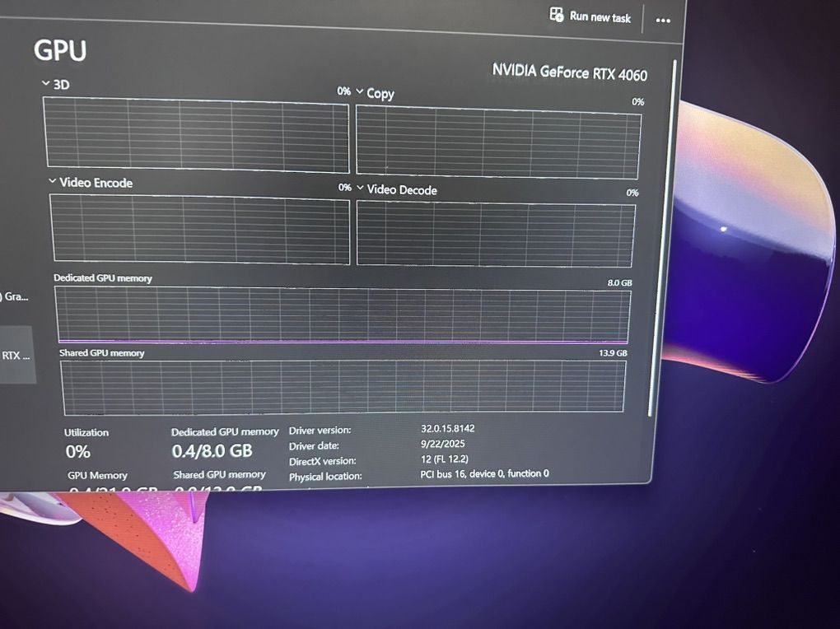Click the NVIDIA GeForce RTX 4060 title
Image resolution: width=840 pixels, height=629 pixels.
[x=570, y=72]
